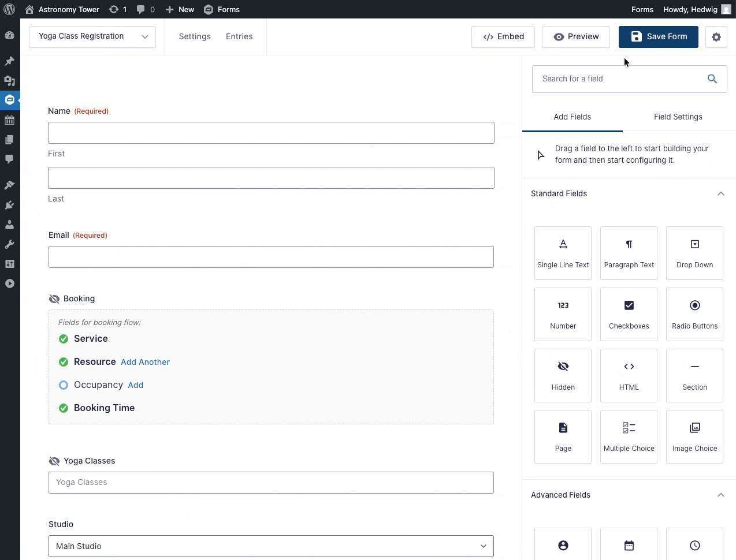Add a Single Line Text field
This screenshot has height=560, width=736.
[x=563, y=253]
